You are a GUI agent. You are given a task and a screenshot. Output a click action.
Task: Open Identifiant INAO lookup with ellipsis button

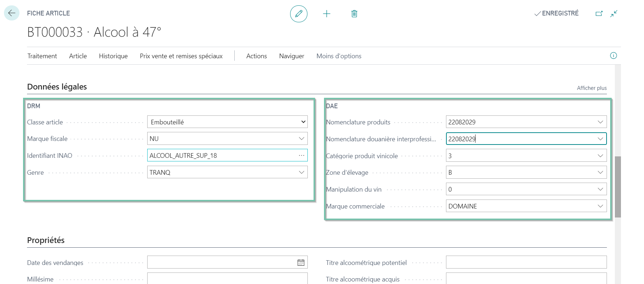tap(301, 155)
